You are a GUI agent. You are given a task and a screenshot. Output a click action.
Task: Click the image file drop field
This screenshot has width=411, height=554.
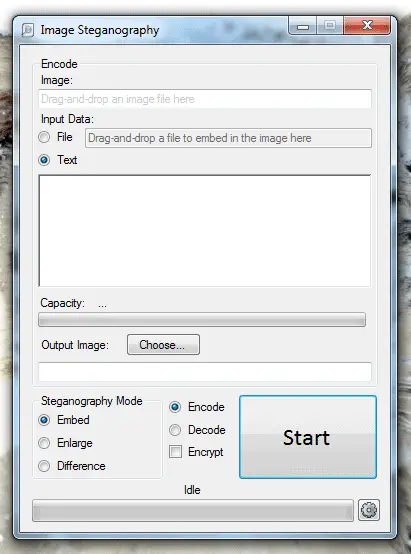205,99
